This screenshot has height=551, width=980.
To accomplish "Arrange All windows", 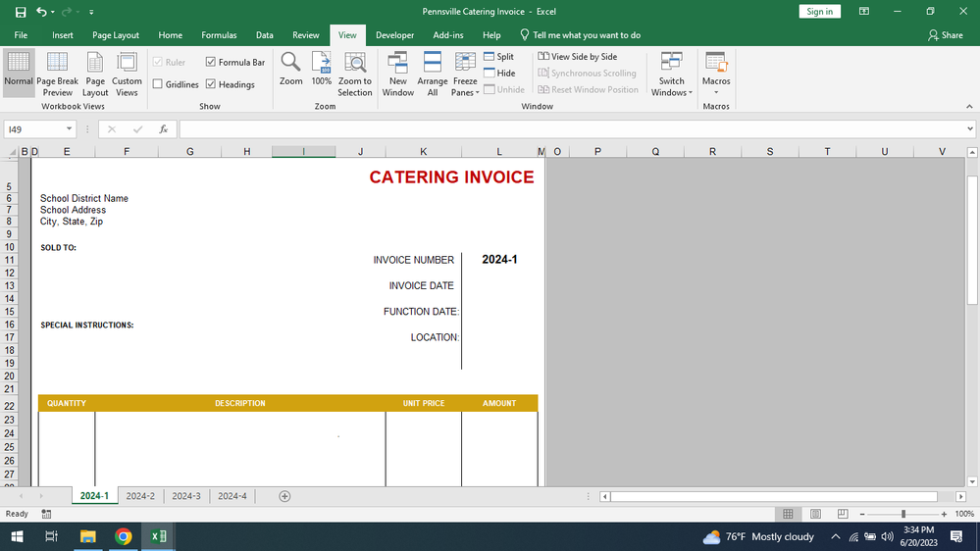I will click(432, 74).
